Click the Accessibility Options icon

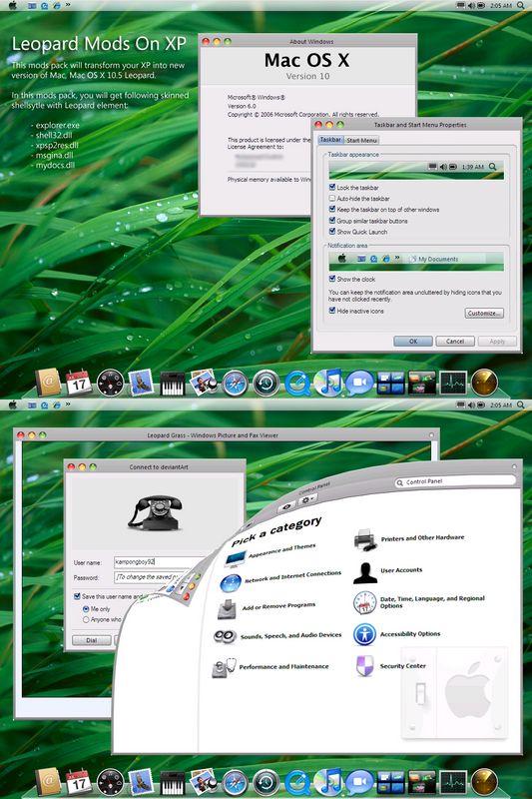(x=364, y=634)
